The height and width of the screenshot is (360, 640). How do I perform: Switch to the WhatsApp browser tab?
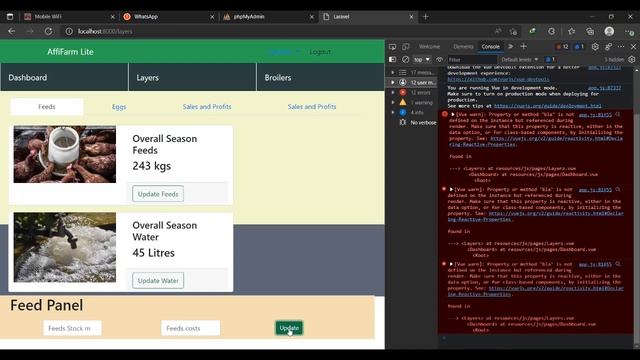[168, 17]
